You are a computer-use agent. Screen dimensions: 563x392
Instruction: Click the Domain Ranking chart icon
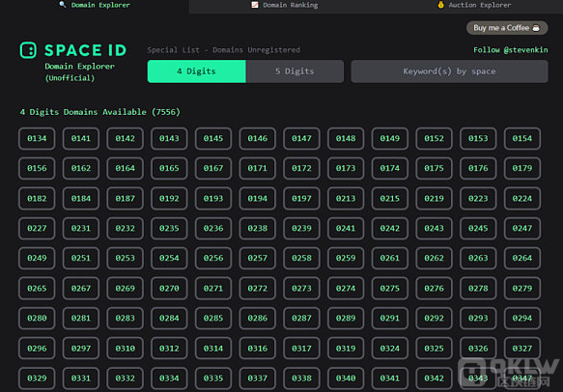pyautogui.click(x=255, y=5)
